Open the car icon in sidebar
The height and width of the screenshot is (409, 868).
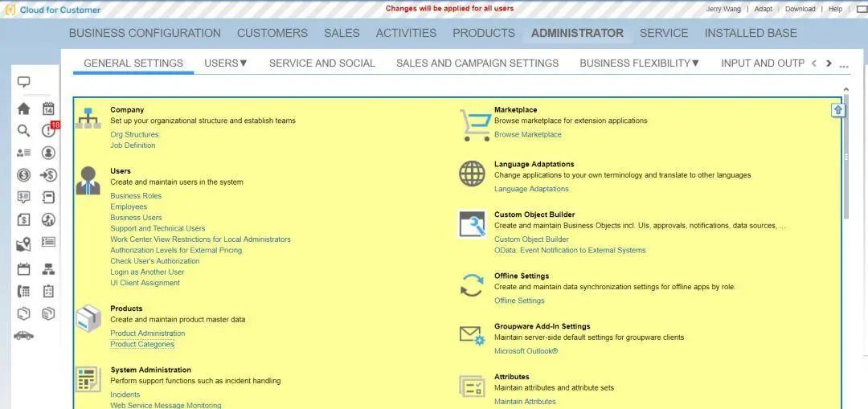click(23, 335)
